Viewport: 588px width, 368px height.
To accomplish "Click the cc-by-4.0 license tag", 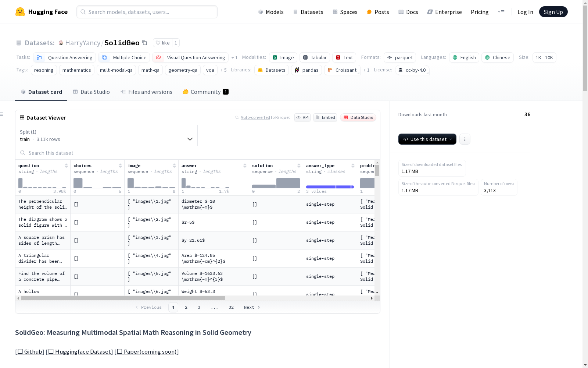I will point(412,70).
